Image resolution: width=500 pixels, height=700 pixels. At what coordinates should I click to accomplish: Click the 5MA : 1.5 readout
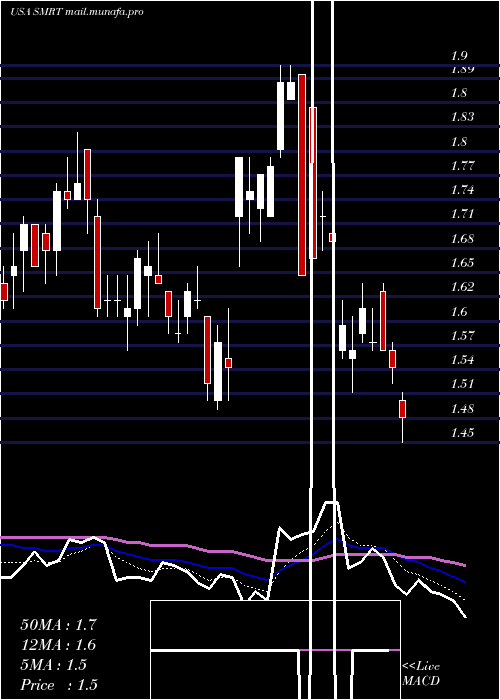point(53,665)
